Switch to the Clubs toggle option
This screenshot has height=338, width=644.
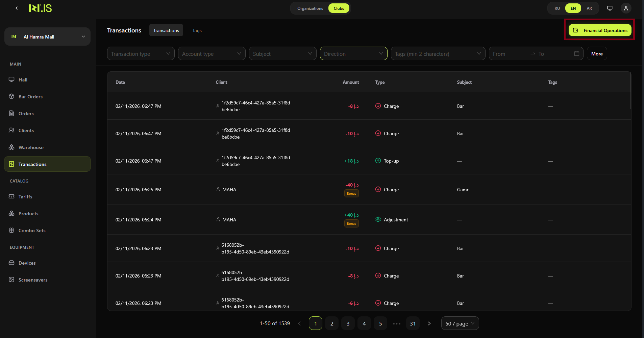pos(338,8)
